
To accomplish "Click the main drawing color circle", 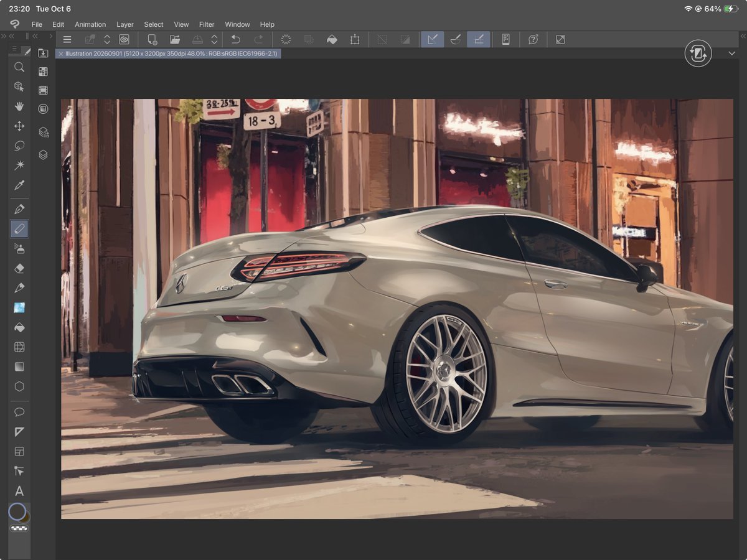I will coord(17,511).
